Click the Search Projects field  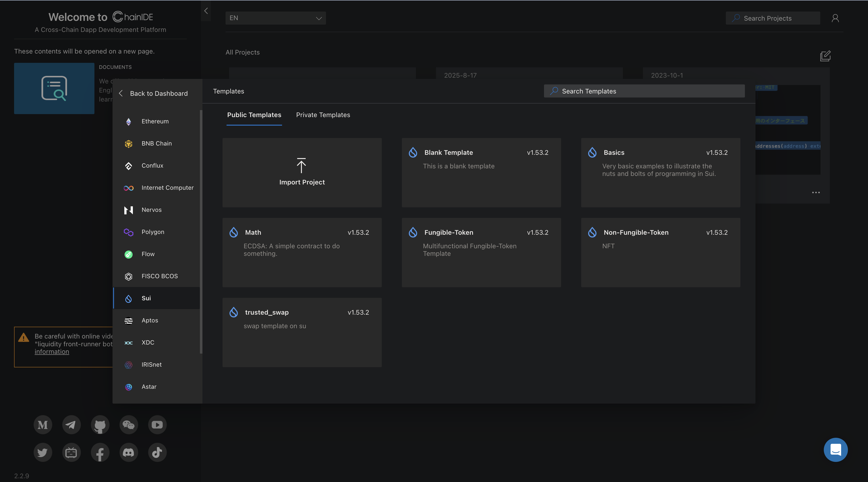(773, 18)
